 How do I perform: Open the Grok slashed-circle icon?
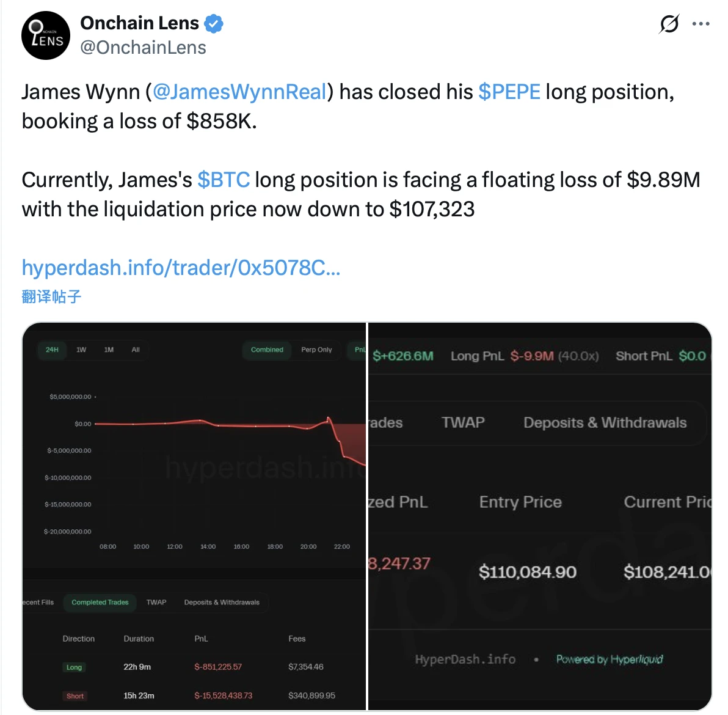(x=669, y=24)
